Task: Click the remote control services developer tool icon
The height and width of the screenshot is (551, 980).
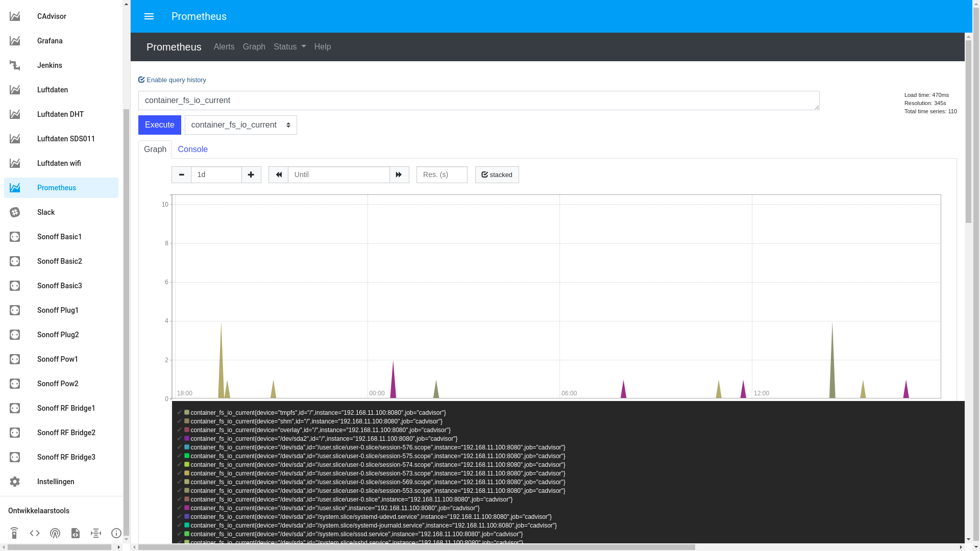Action: (14, 533)
